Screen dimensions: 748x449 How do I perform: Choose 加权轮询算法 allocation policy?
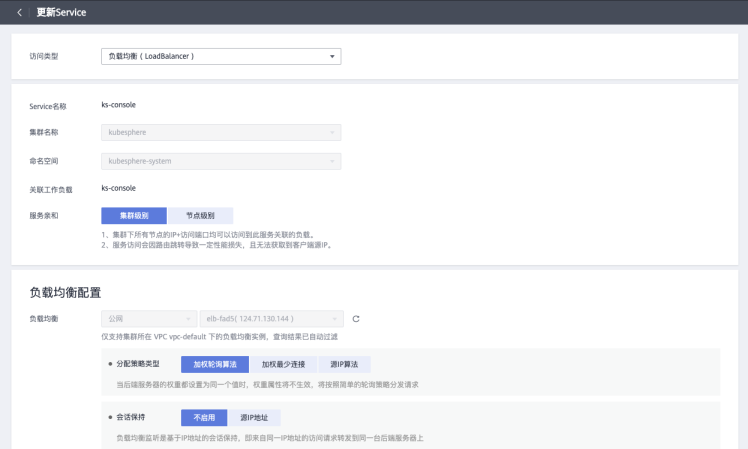(214, 364)
